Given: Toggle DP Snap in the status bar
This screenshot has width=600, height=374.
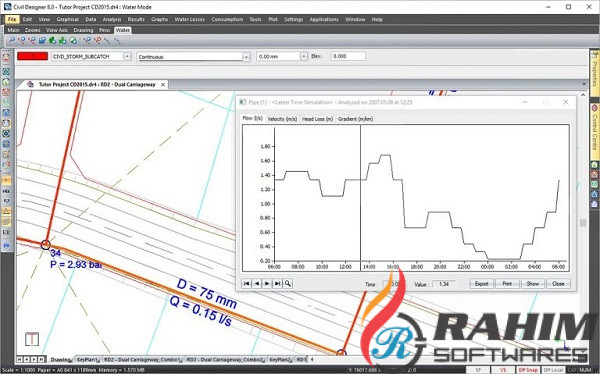Looking at the screenshot, I should 528,370.
